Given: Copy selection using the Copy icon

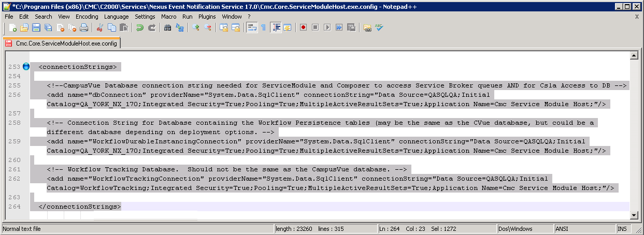Looking at the screenshot, I should click(x=111, y=27).
